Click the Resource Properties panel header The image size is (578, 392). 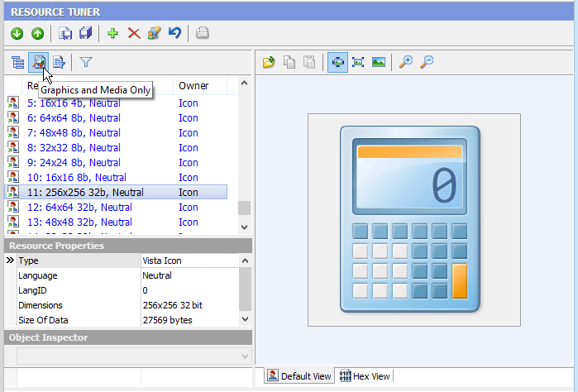(128, 246)
